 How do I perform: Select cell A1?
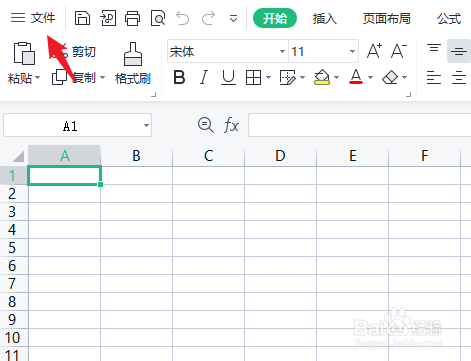click(x=64, y=175)
